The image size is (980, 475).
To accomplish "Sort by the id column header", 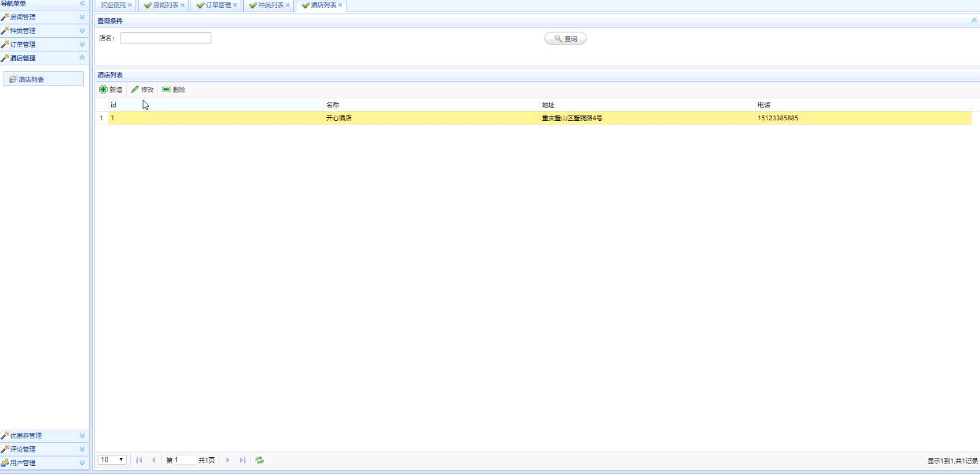I will click(x=216, y=105).
